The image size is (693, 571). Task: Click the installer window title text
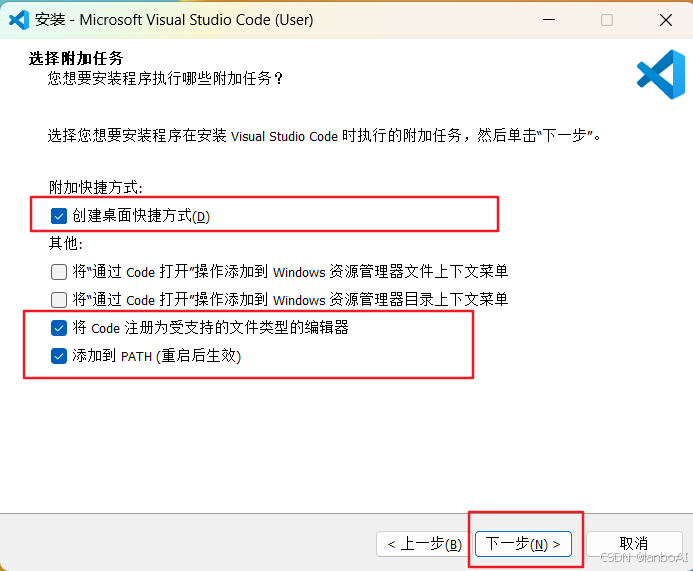pyautogui.click(x=174, y=20)
